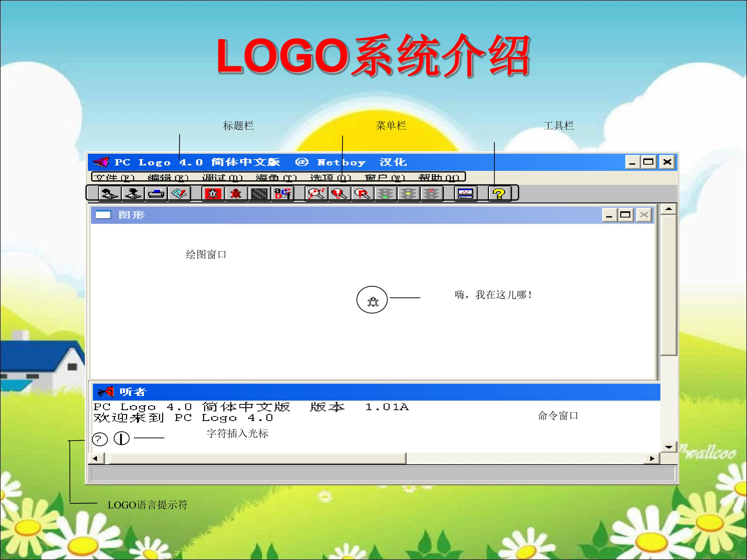Click the green traffic light icon

(385, 193)
